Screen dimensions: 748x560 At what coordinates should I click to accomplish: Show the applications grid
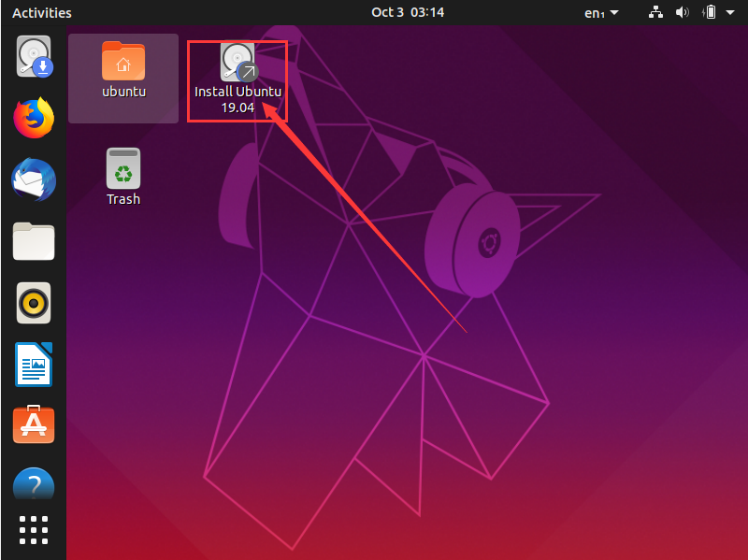[34, 530]
